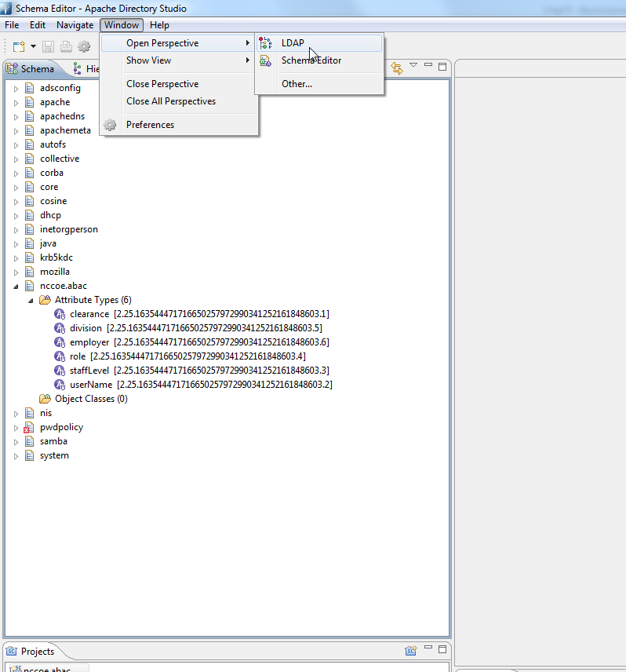Screen dimensions: 626x672
Task: Click the Schema Editor perspective icon in submenu
Action: (265, 61)
